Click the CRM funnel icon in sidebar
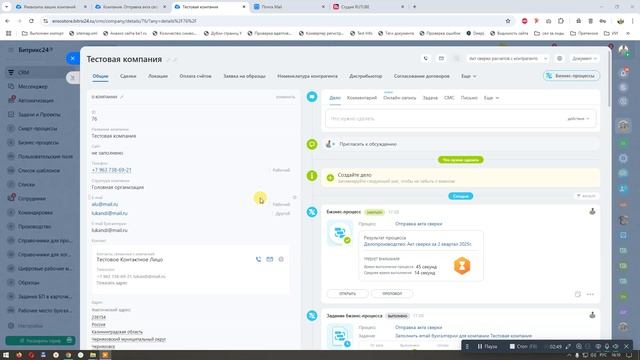Viewport: 640px width, 360px height. (11, 73)
